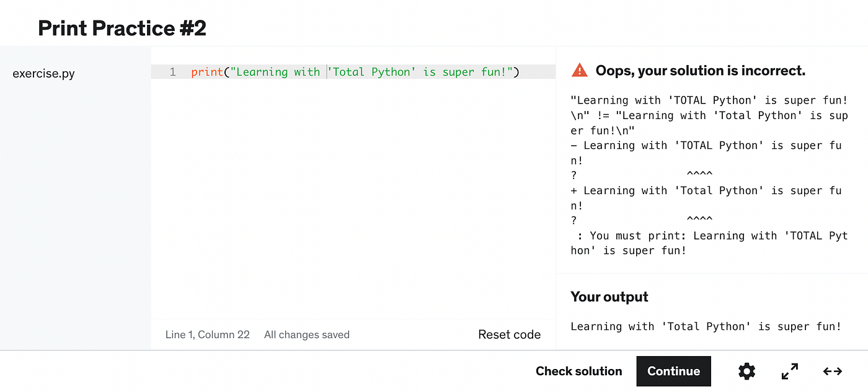The height and width of the screenshot is (392, 868).
Task: Click the Line 1, Column 22 status text
Action: tap(207, 334)
